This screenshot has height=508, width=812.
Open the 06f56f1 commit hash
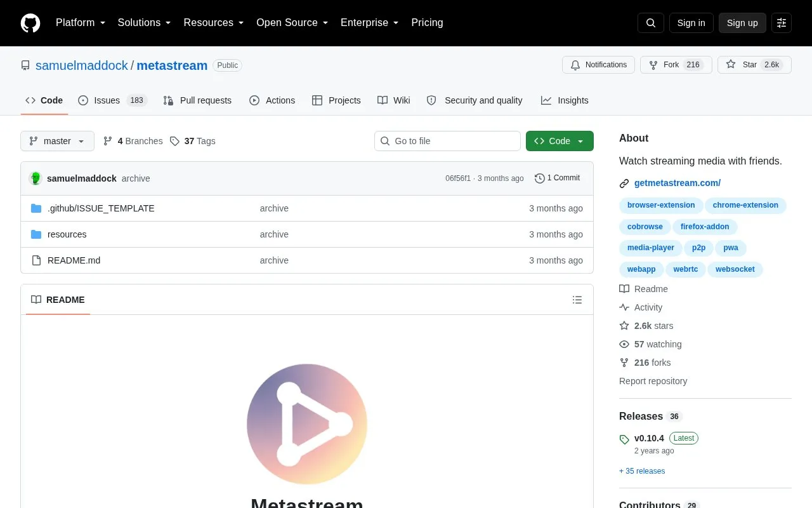(x=458, y=178)
